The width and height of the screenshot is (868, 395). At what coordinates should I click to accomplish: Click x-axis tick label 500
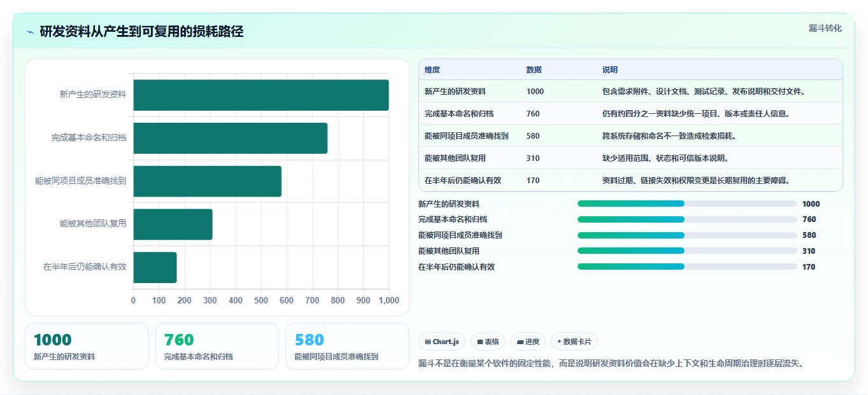point(261,300)
